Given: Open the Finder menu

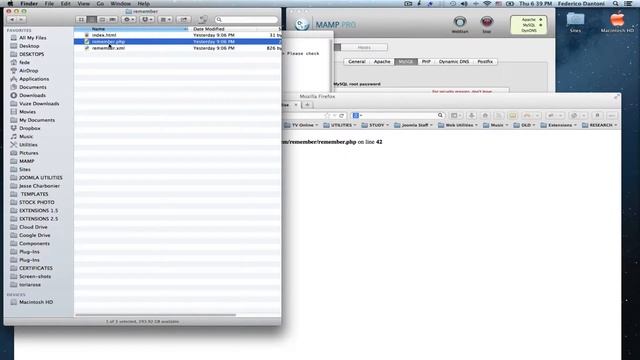Looking at the screenshot, I should (29, 4).
